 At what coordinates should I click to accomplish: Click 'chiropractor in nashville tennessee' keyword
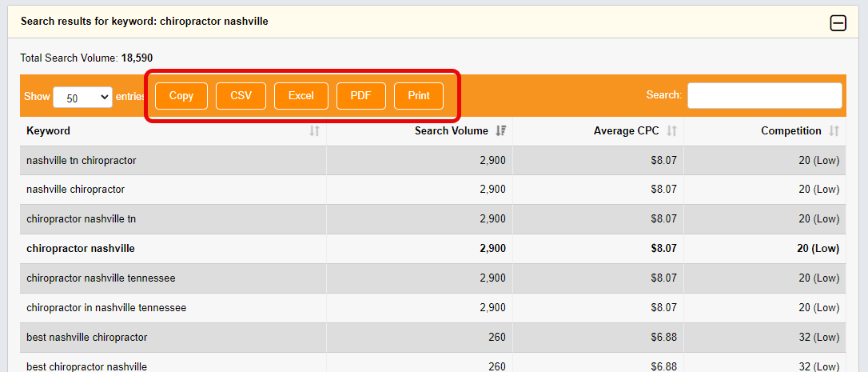(x=106, y=308)
